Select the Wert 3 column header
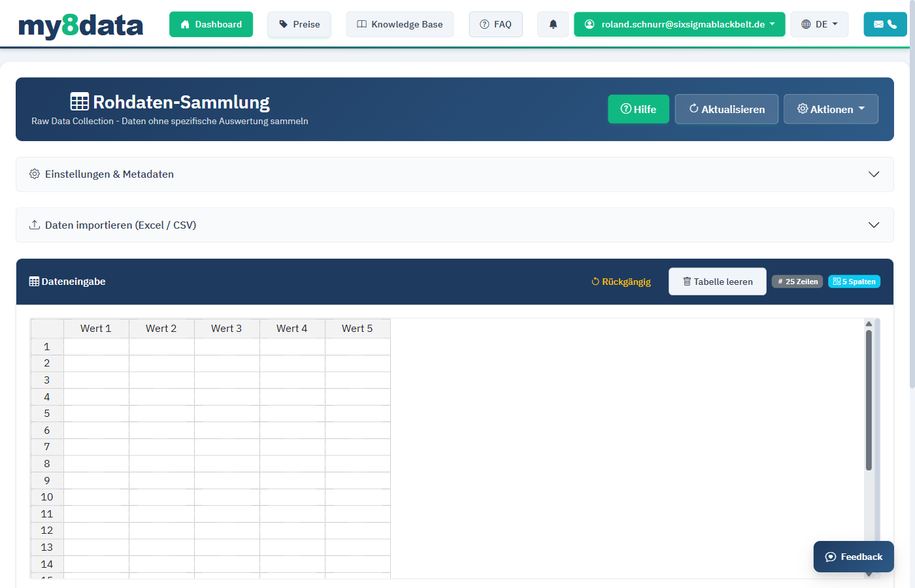 (x=227, y=329)
